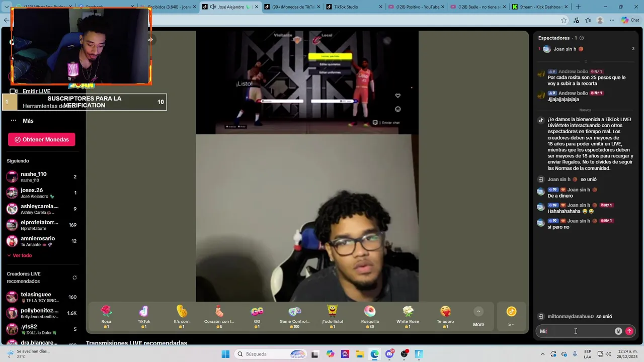Open a new browser tab

pos(578,7)
